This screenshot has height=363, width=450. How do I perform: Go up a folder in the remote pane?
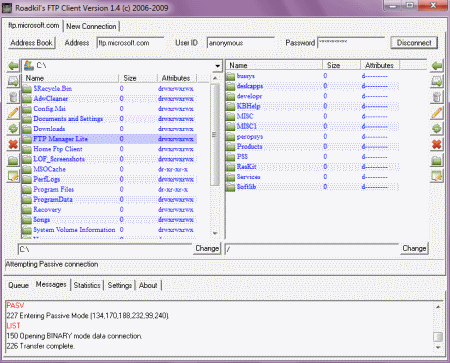pos(437,66)
